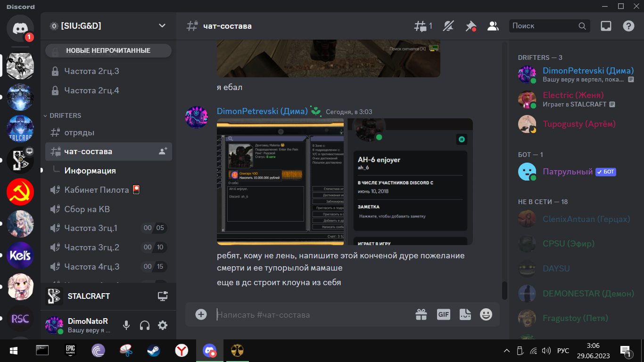644x362 pixels.
Task: Switch input language РУС in tray
Action: point(563,351)
